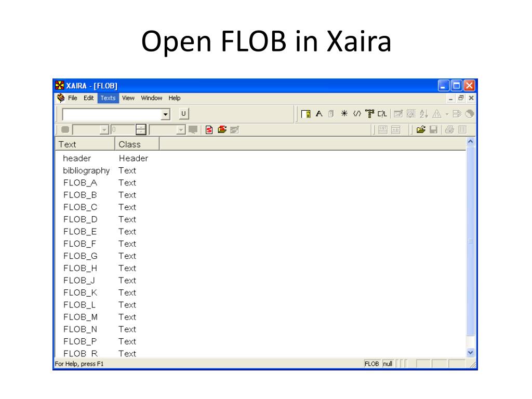Click the C?L CQL query icon

click(382, 114)
